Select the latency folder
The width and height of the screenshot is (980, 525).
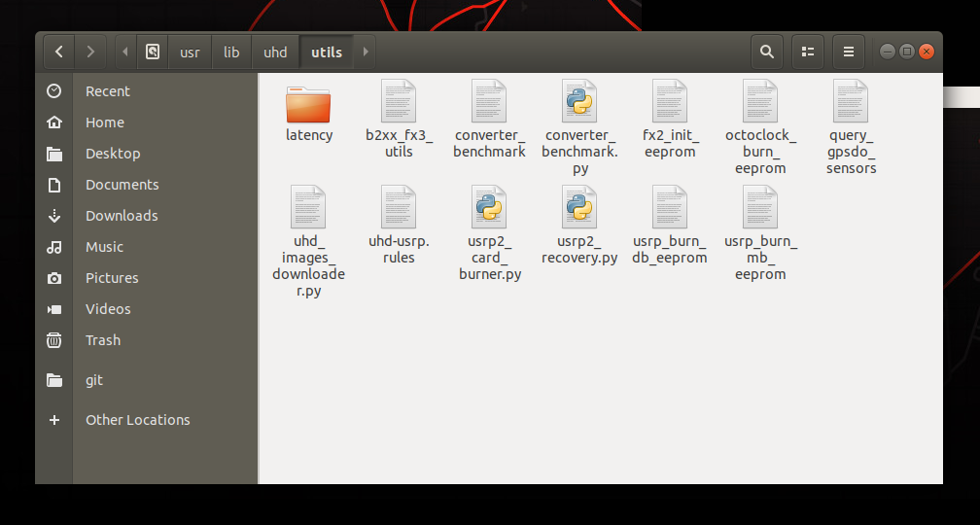click(309, 114)
